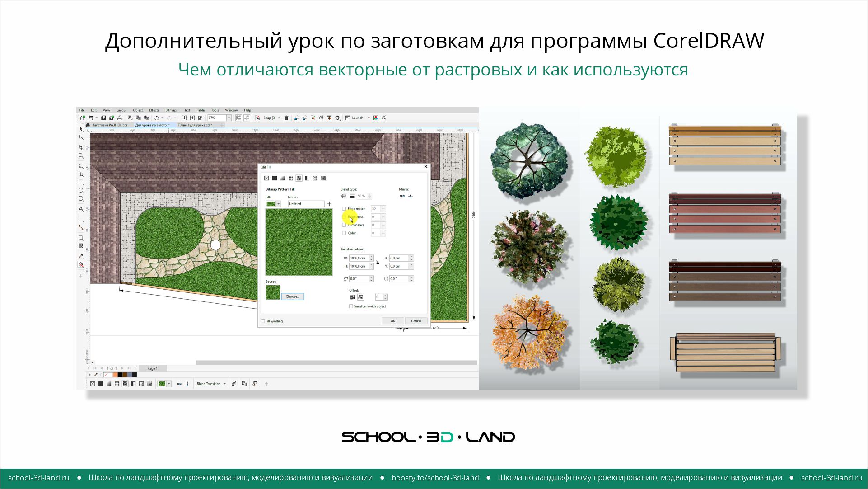This screenshot has height=489, width=868.
Task: Open the Export to PDF icon
Action: point(200,118)
